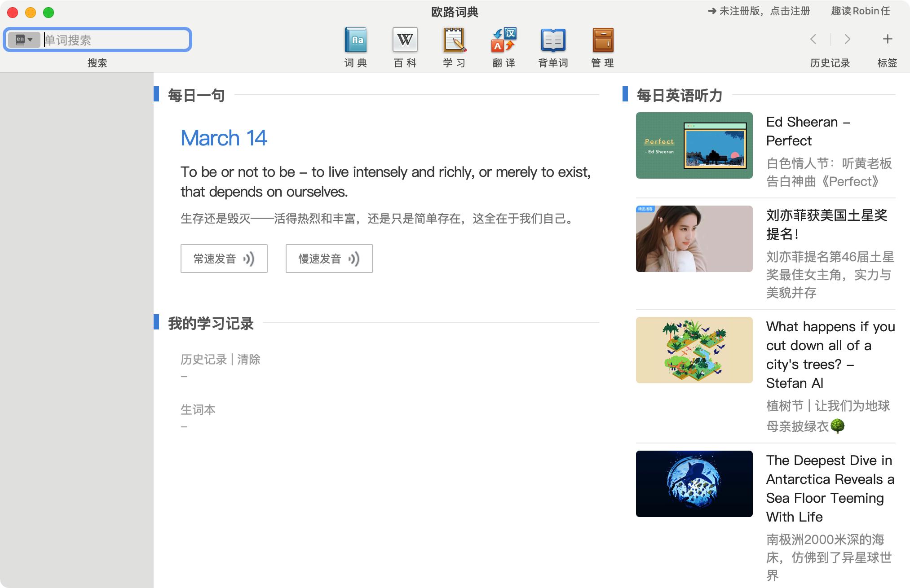Open the Antarctica deep dive article thumbnail

694,483
